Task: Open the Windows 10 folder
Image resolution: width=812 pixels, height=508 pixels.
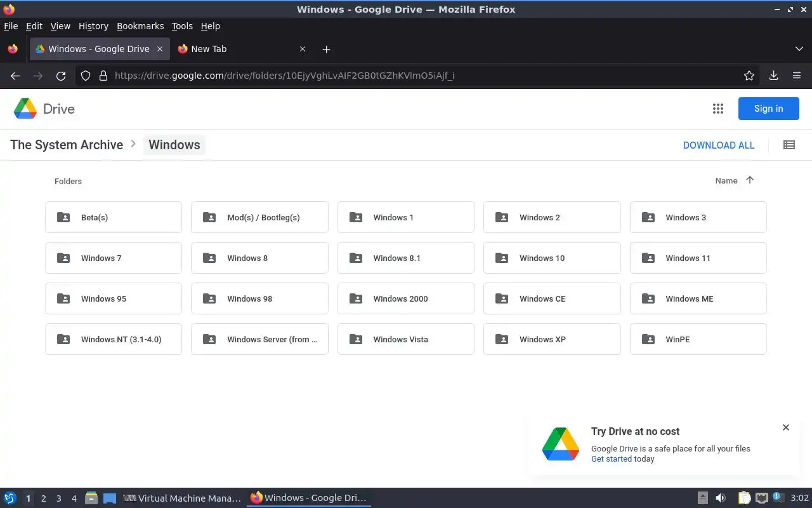Action: coord(552,258)
